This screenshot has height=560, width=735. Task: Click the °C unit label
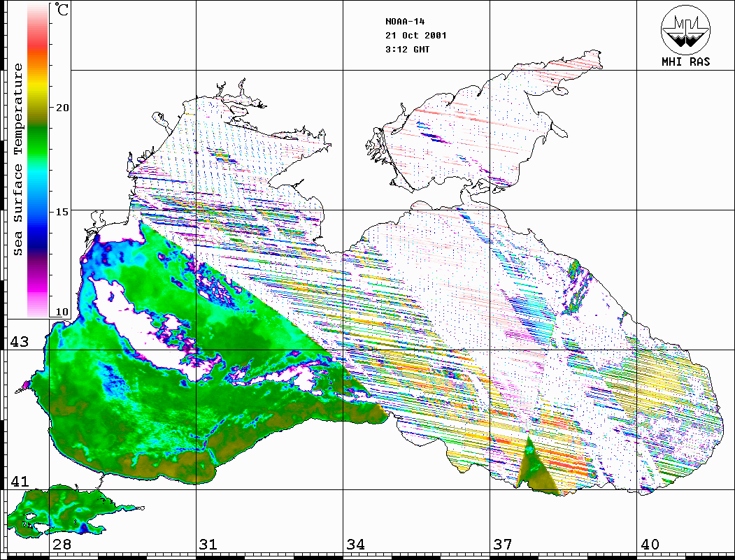(62, 9)
